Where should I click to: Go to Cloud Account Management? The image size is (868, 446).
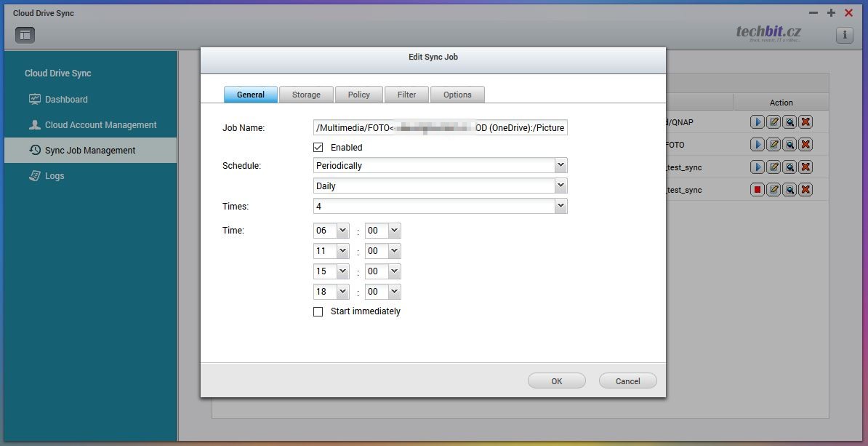coord(100,125)
